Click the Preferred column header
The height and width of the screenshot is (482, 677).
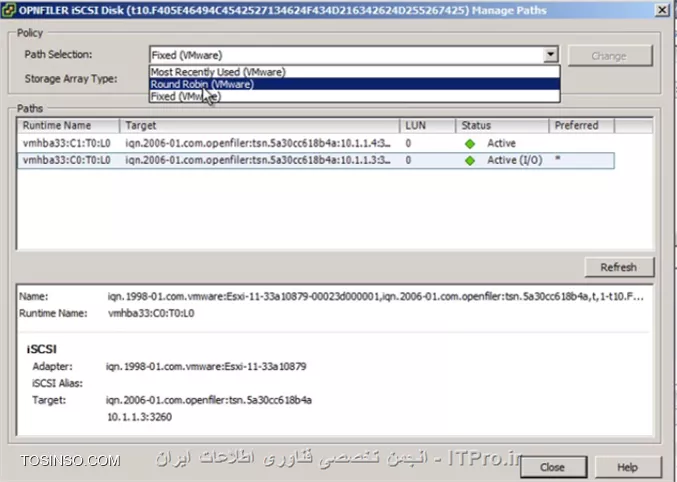click(581, 126)
